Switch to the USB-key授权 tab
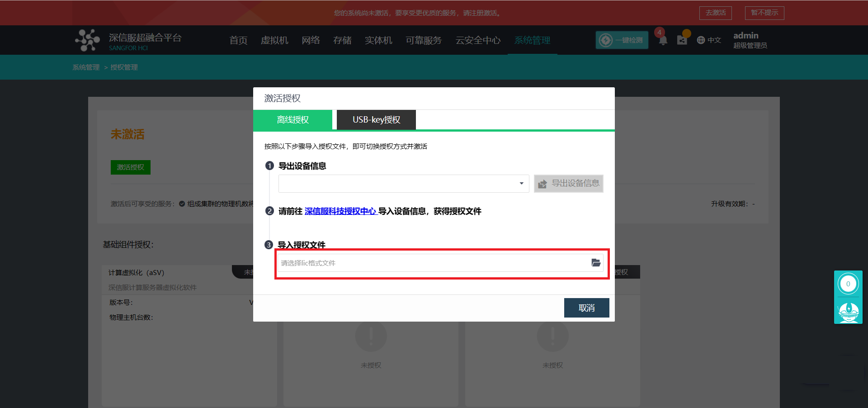The image size is (868, 408). point(376,120)
